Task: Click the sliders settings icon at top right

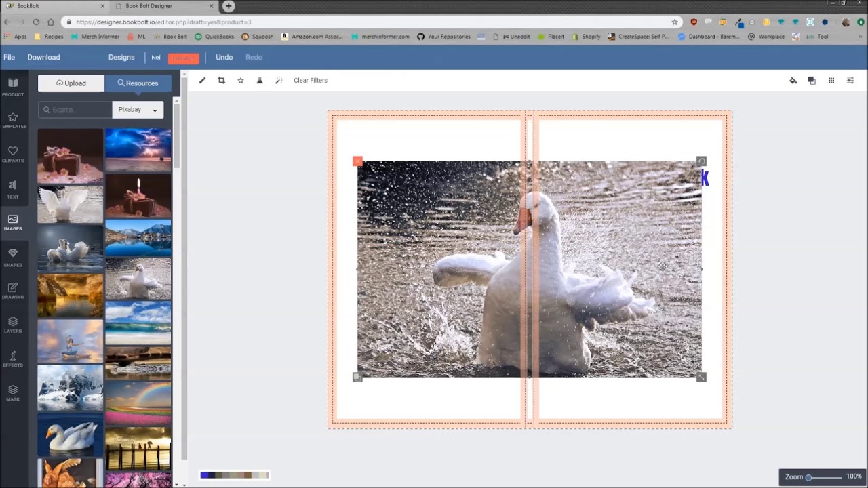Action: 850,81
